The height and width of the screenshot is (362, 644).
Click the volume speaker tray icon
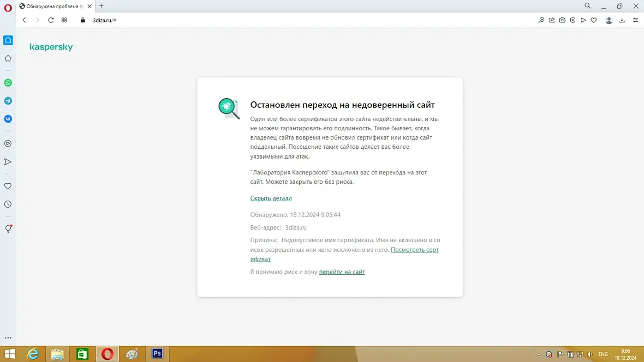[x=590, y=354]
